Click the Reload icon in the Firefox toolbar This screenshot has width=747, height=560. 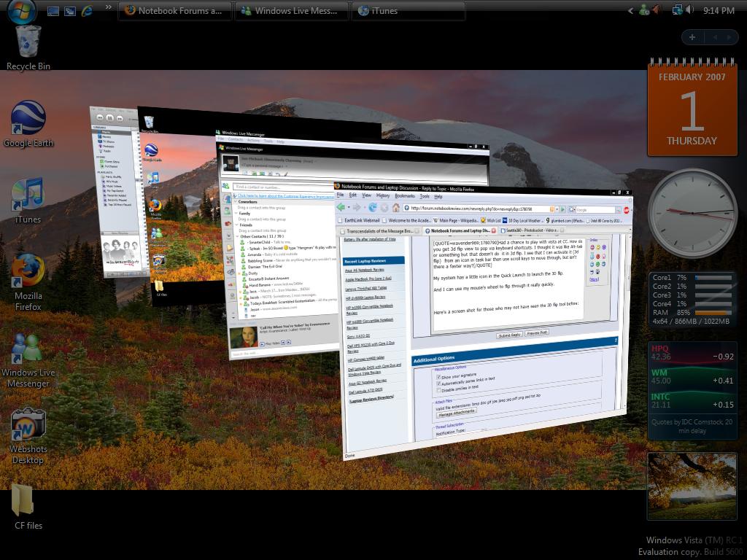click(x=373, y=207)
